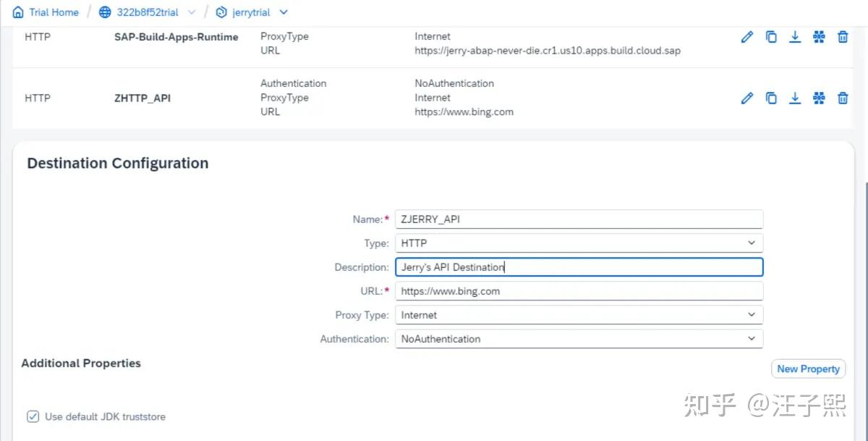Toggle Use default JDK truststore checkbox
This screenshot has width=868, height=441.
tap(33, 416)
